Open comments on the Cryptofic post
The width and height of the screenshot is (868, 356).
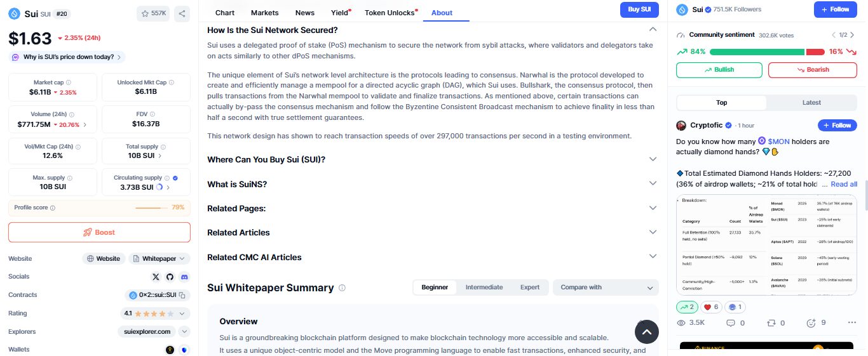click(730, 323)
